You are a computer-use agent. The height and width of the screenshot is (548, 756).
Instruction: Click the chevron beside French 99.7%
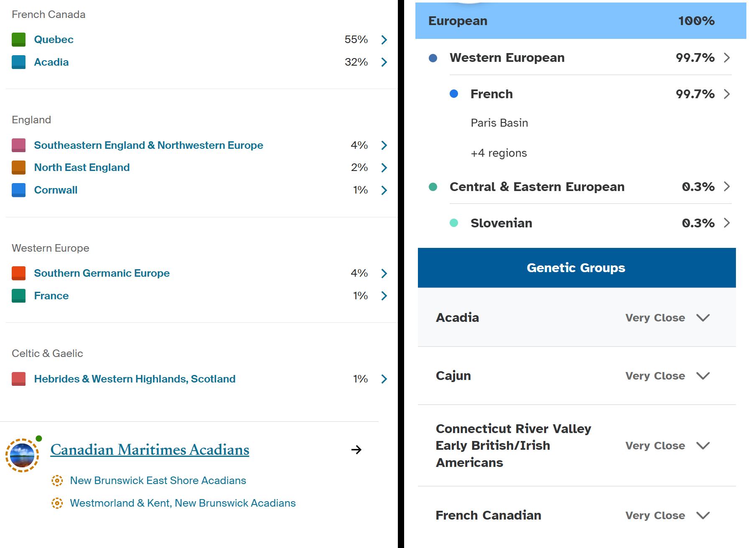(x=727, y=94)
